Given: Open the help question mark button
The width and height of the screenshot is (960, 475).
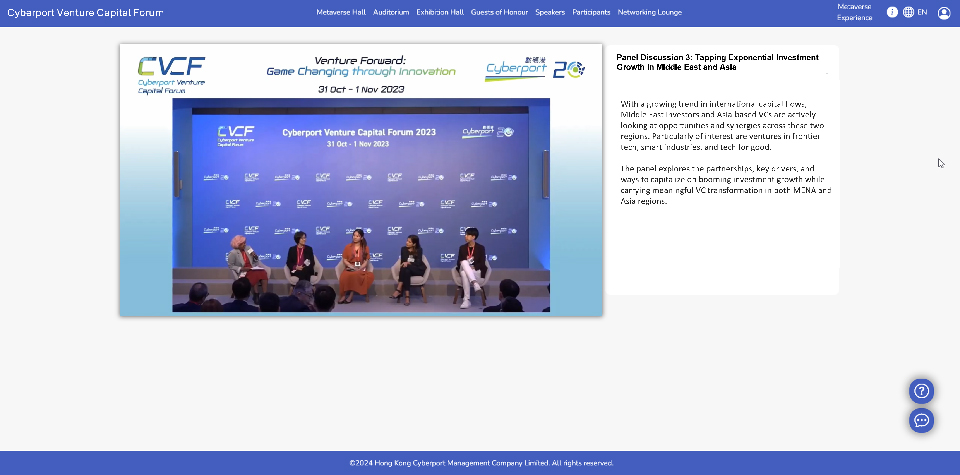Looking at the screenshot, I should pyautogui.click(x=921, y=391).
